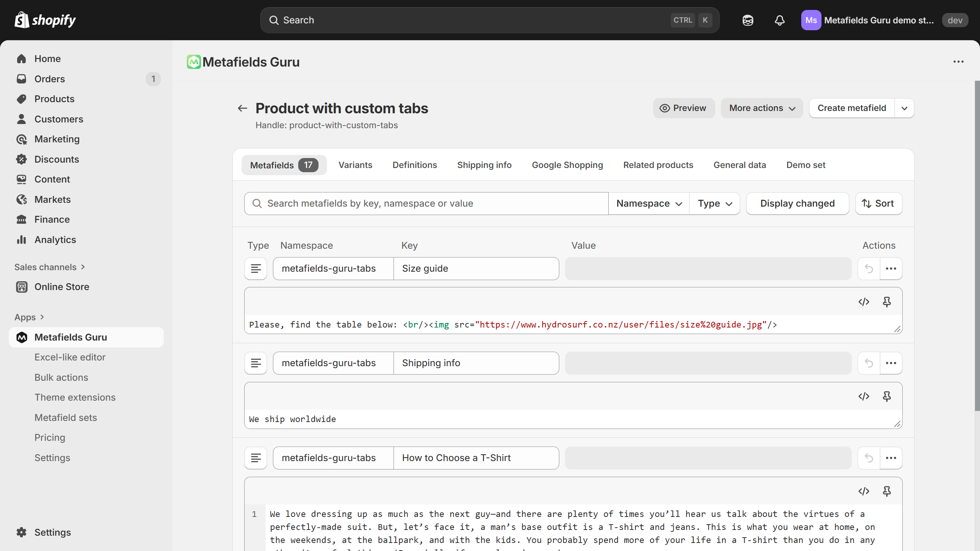Image resolution: width=980 pixels, height=551 pixels.
Task: Click the Preview button
Action: point(683,108)
